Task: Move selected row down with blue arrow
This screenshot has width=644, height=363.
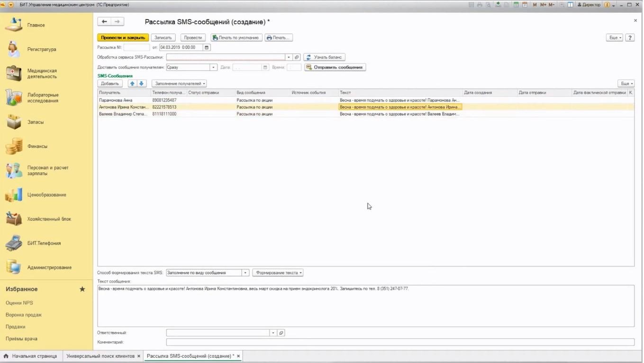Action: click(141, 83)
